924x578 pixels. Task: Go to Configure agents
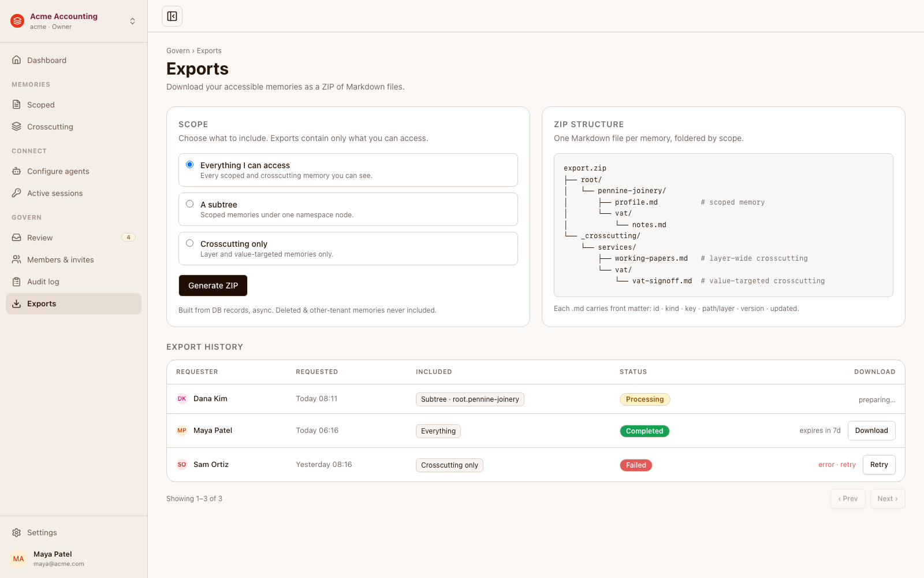coord(73,171)
